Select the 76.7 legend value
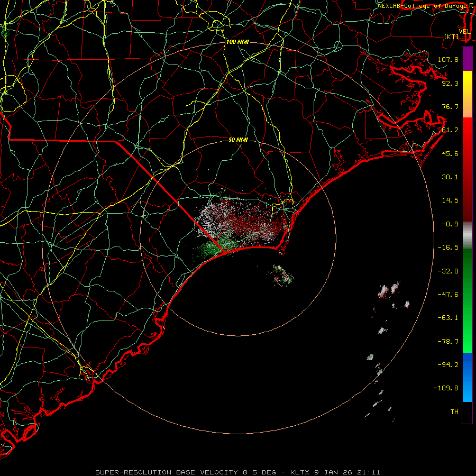This screenshot has height=476, width=476. (450, 106)
